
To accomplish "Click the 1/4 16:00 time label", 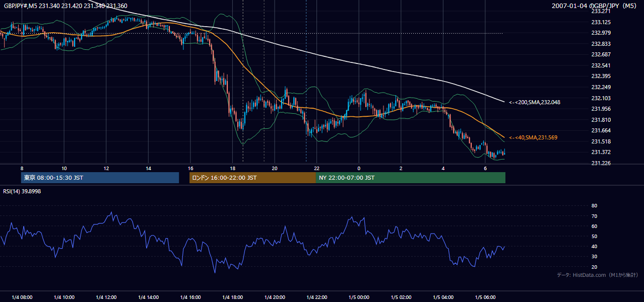I will coord(190,297).
